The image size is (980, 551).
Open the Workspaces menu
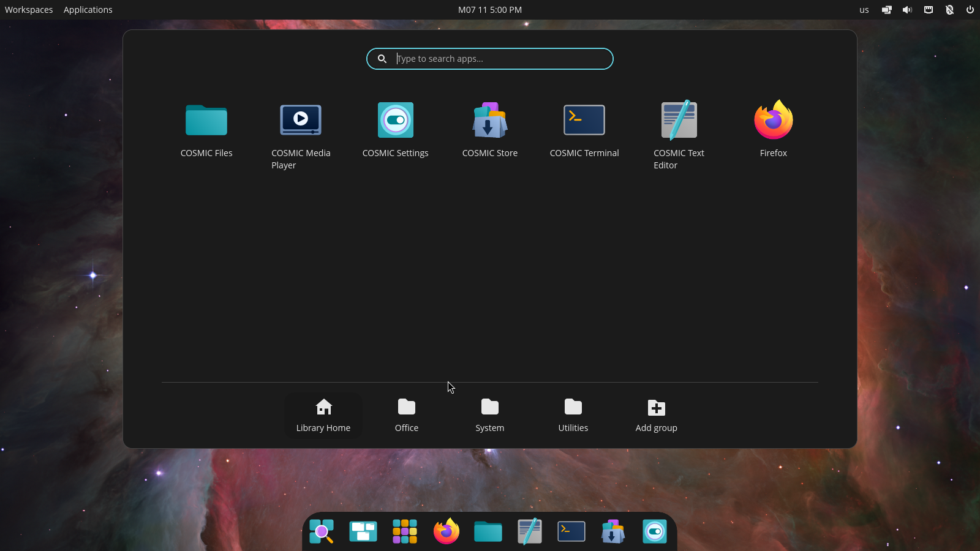pyautogui.click(x=28, y=9)
